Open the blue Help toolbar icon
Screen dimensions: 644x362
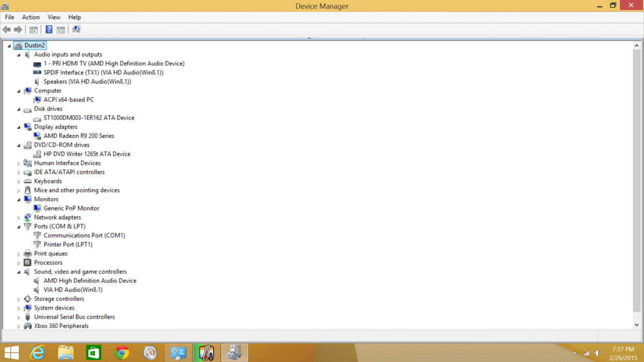49,29
